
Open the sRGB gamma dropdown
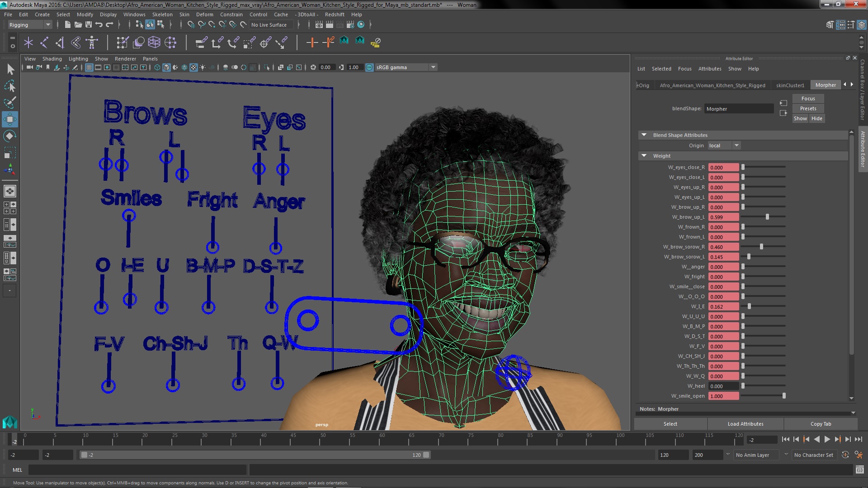pyautogui.click(x=433, y=67)
